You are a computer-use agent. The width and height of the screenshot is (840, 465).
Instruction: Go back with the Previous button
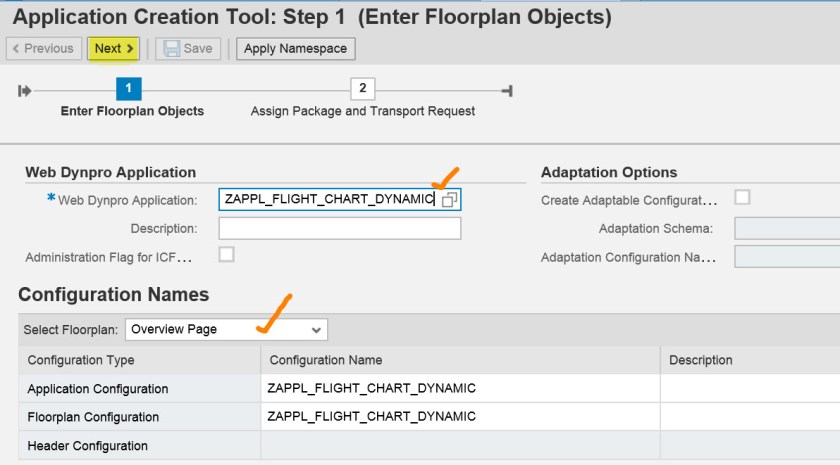click(42, 48)
